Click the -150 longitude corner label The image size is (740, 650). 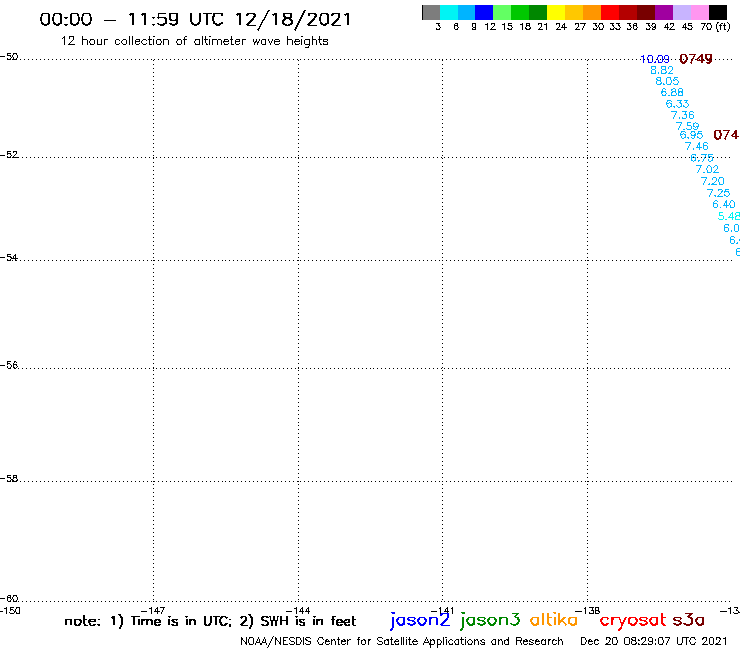(10, 611)
